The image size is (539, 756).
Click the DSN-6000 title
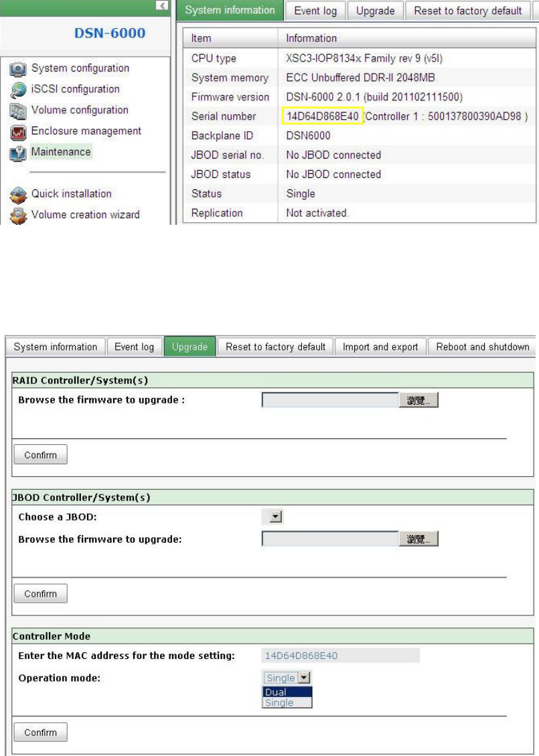point(110,33)
